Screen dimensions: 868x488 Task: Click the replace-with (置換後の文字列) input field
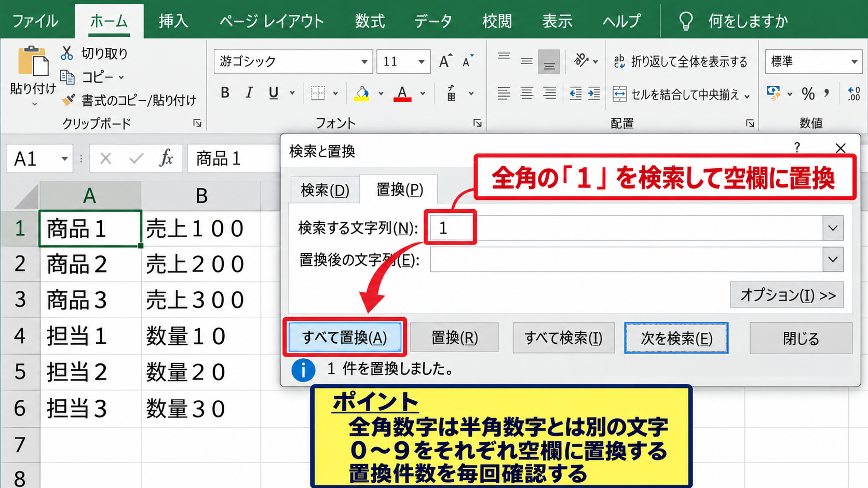[626, 260]
